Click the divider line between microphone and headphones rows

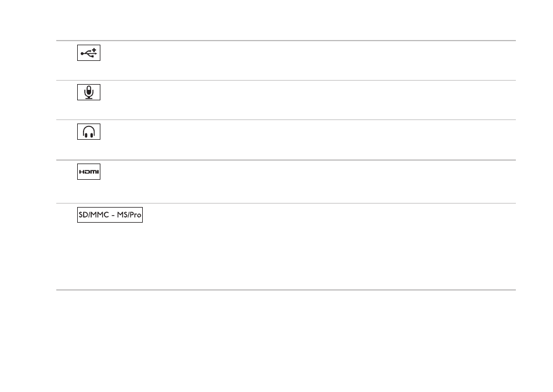click(286, 120)
